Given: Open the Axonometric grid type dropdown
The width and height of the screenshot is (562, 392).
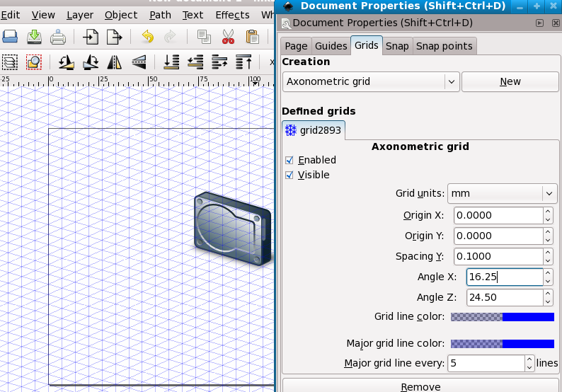Looking at the screenshot, I should click(371, 81).
